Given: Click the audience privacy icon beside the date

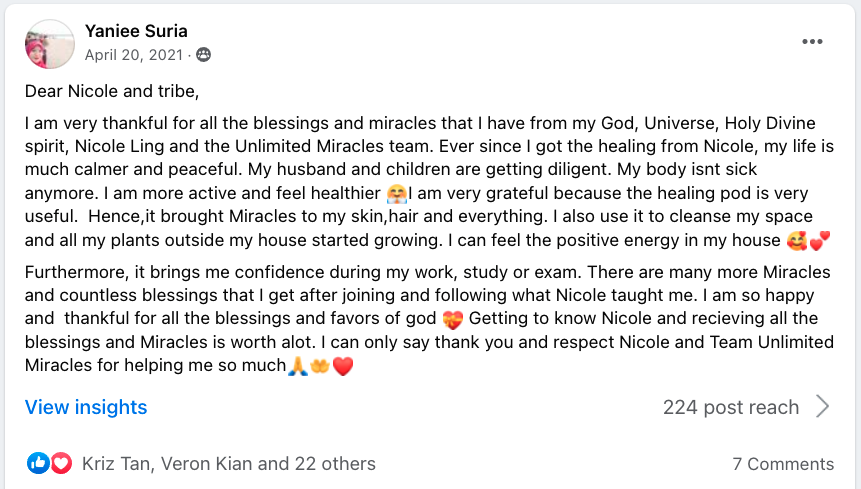Looking at the screenshot, I should coord(204,54).
